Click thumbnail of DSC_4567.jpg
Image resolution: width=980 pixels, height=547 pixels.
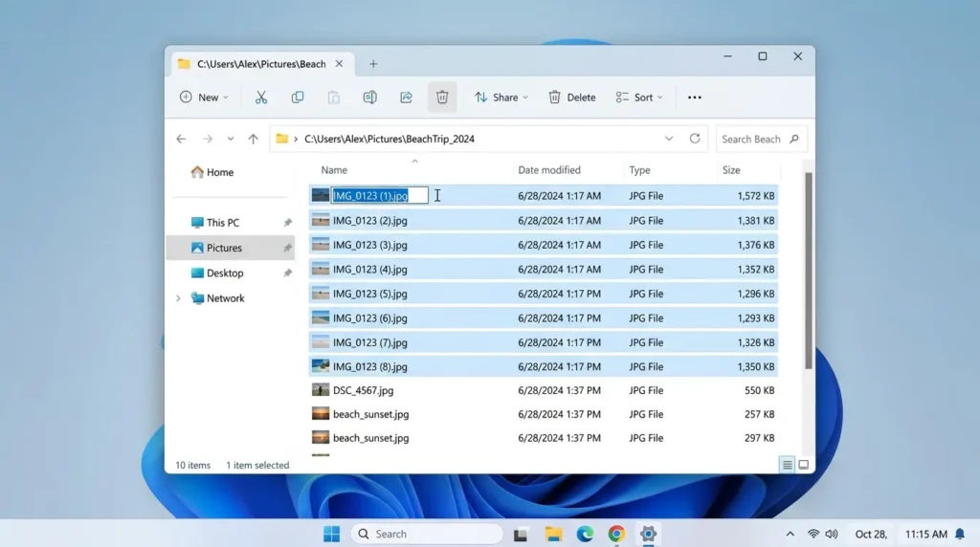click(321, 390)
